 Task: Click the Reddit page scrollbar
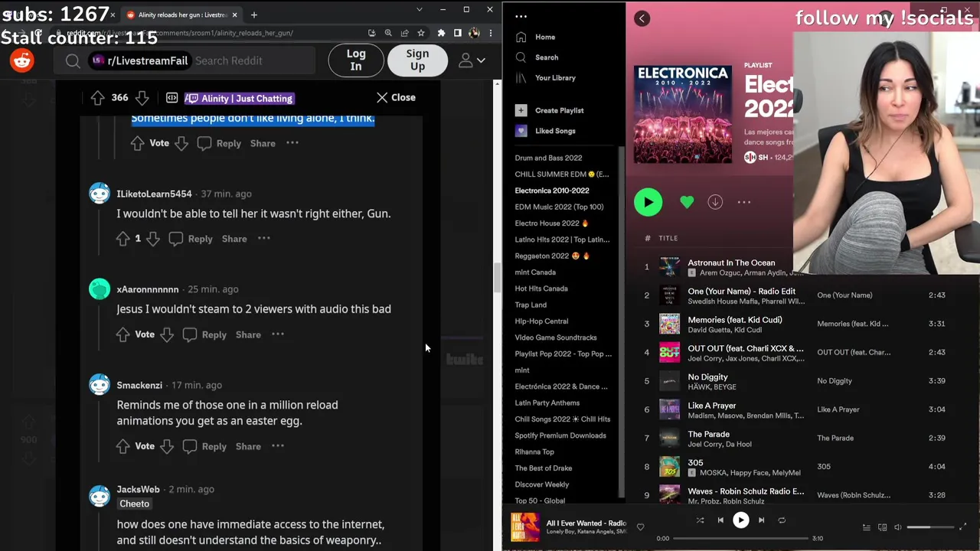pos(496,279)
